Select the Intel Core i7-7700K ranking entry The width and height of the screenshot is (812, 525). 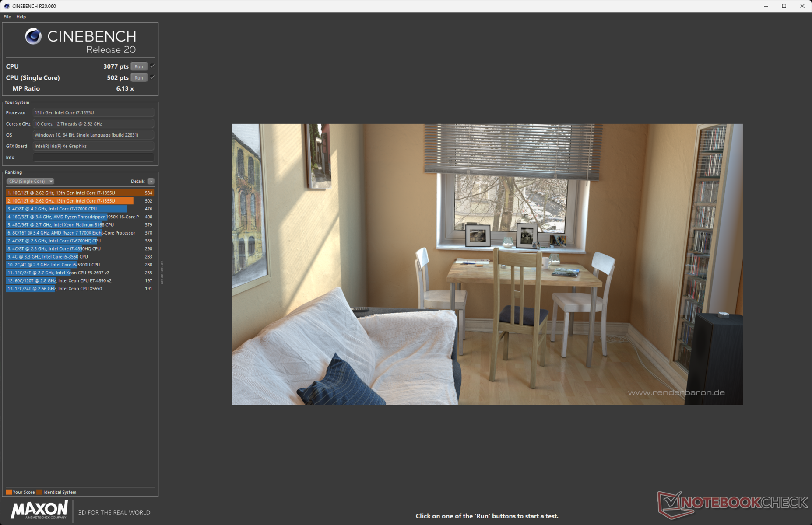80,209
